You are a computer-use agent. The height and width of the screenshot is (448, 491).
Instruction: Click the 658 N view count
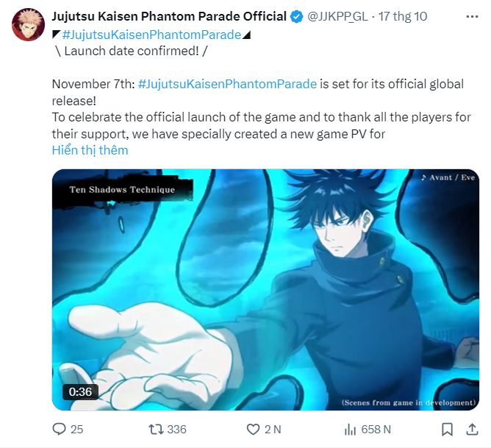(x=376, y=429)
